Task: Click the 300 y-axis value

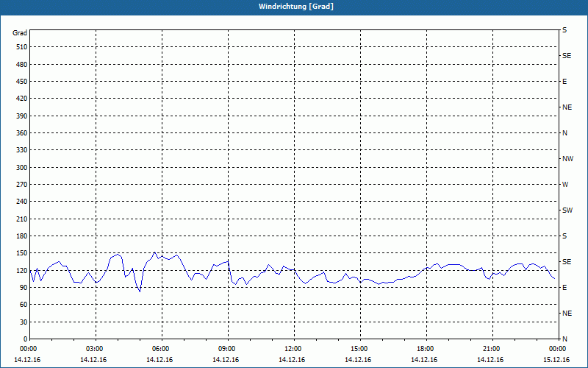Action: (22, 168)
